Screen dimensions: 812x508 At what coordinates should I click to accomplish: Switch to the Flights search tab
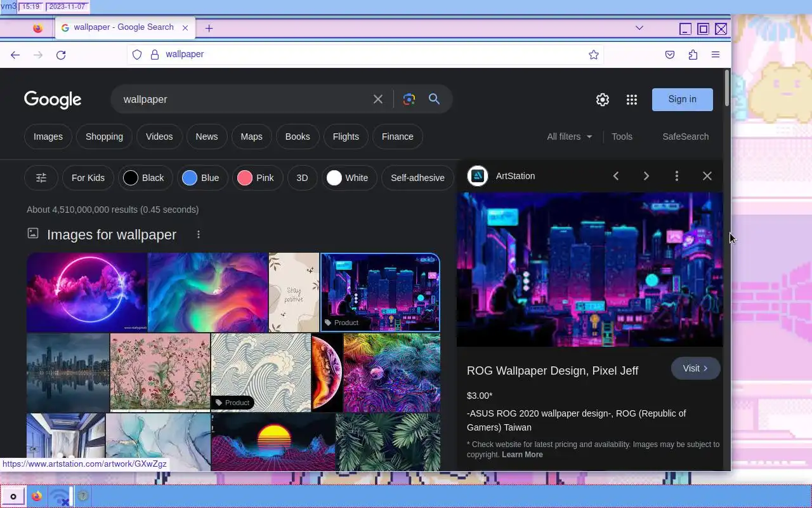point(346,137)
